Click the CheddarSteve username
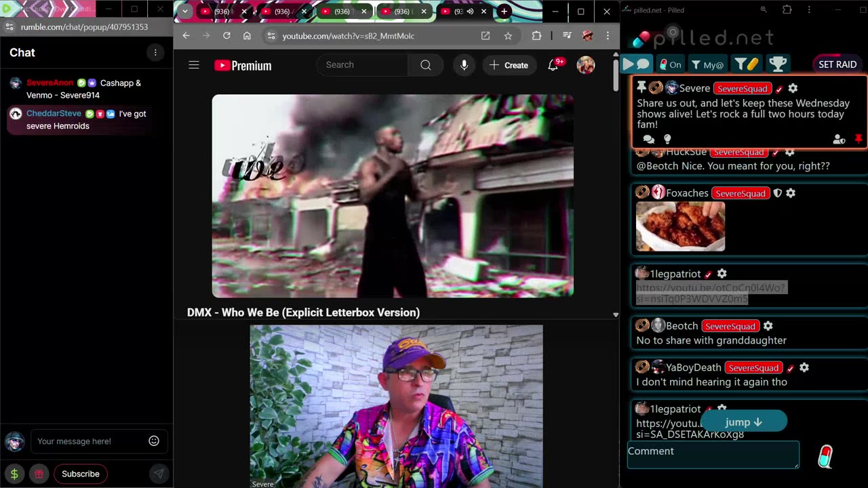 click(54, 114)
